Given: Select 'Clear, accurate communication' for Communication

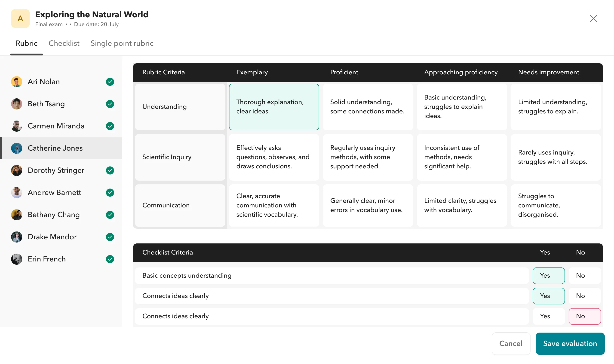Looking at the screenshot, I should tap(274, 206).
